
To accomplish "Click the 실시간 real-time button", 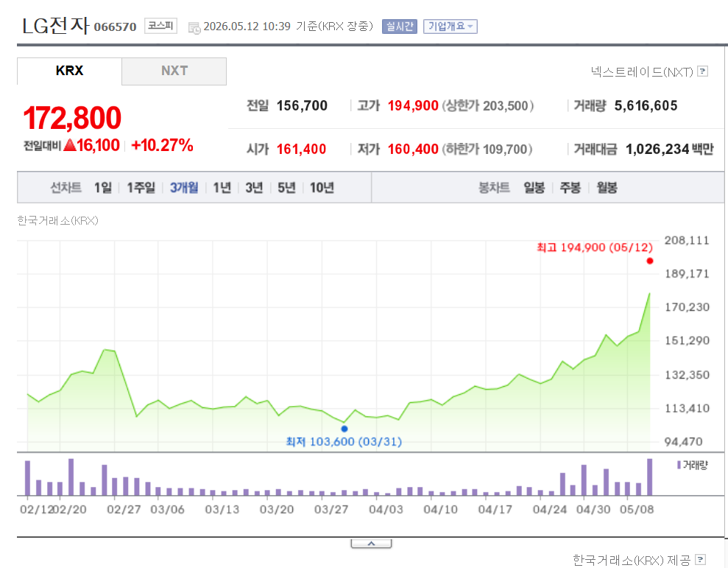I will [400, 27].
